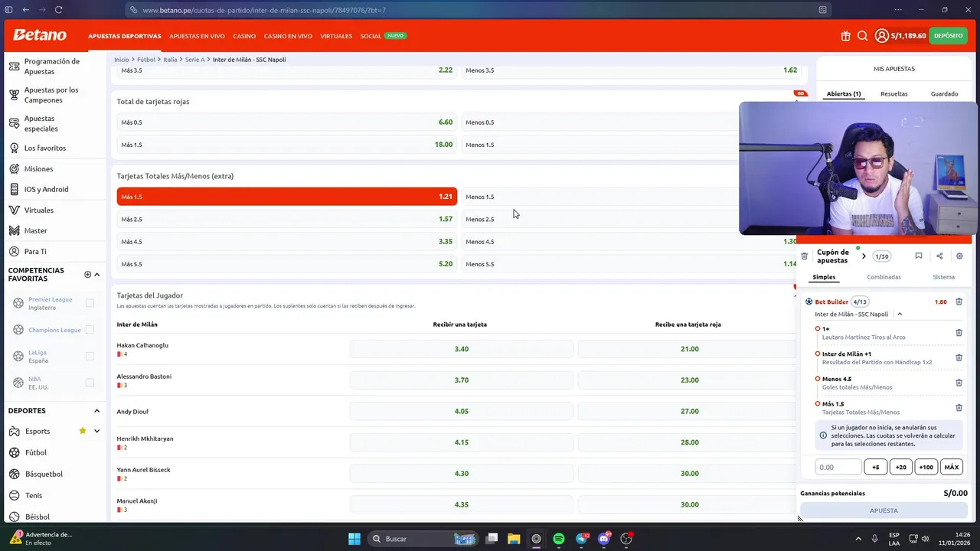This screenshot has width=980, height=551.
Task: Toggle Champions League favorite checkbox
Action: point(90,330)
